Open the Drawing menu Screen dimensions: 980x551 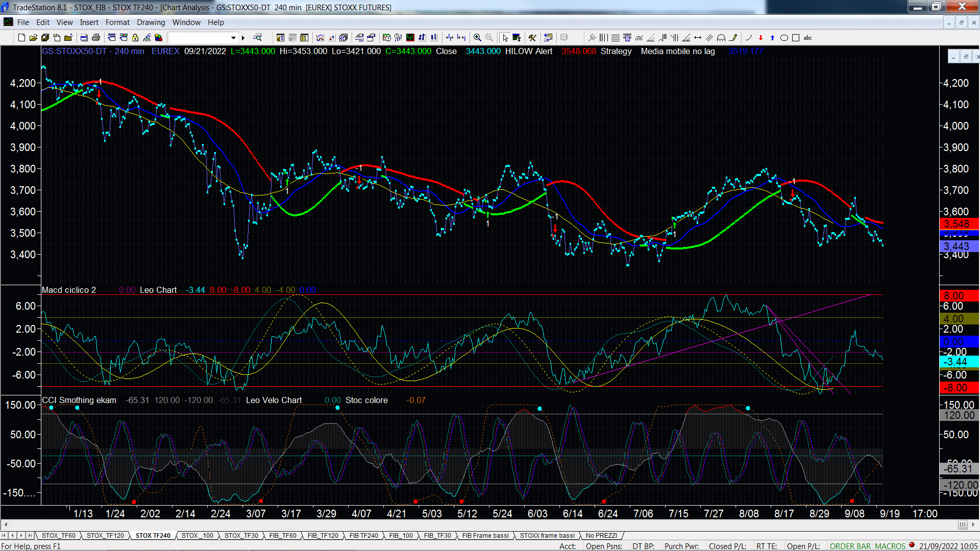pyautogui.click(x=151, y=22)
